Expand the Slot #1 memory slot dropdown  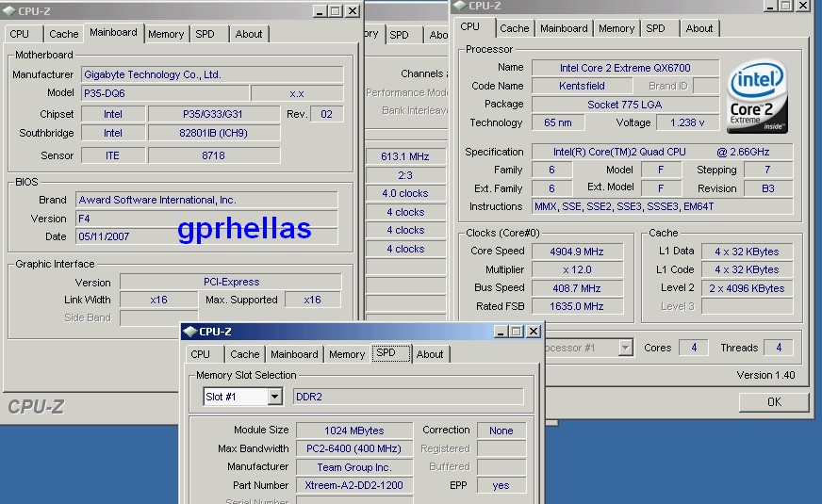click(x=274, y=397)
